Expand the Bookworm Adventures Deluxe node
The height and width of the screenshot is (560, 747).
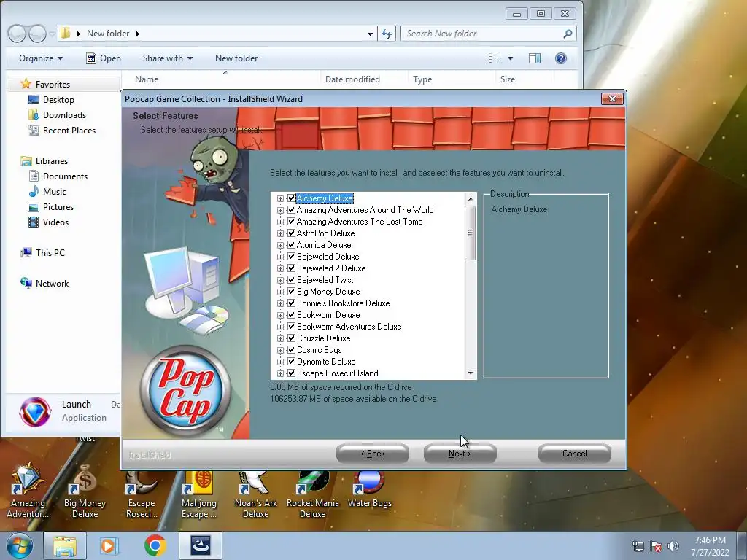tap(280, 327)
